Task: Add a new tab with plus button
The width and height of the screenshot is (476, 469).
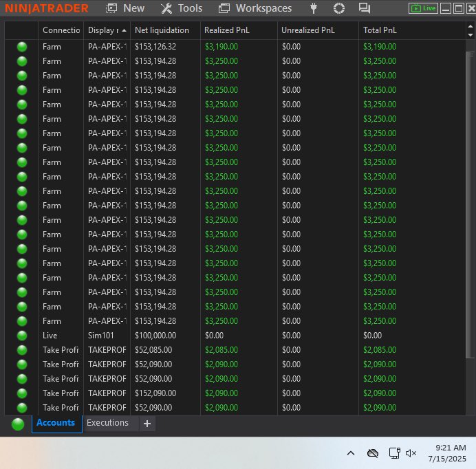Action: coord(147,424)
